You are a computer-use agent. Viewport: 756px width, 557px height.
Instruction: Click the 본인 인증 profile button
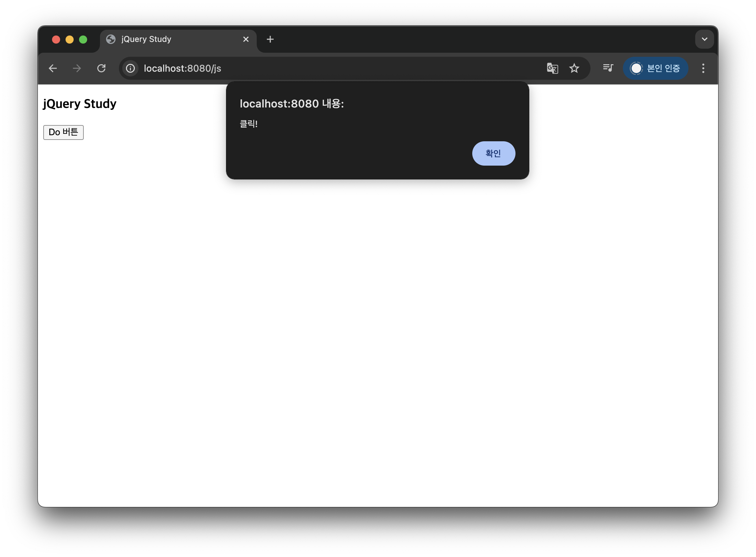click(655, 69)
